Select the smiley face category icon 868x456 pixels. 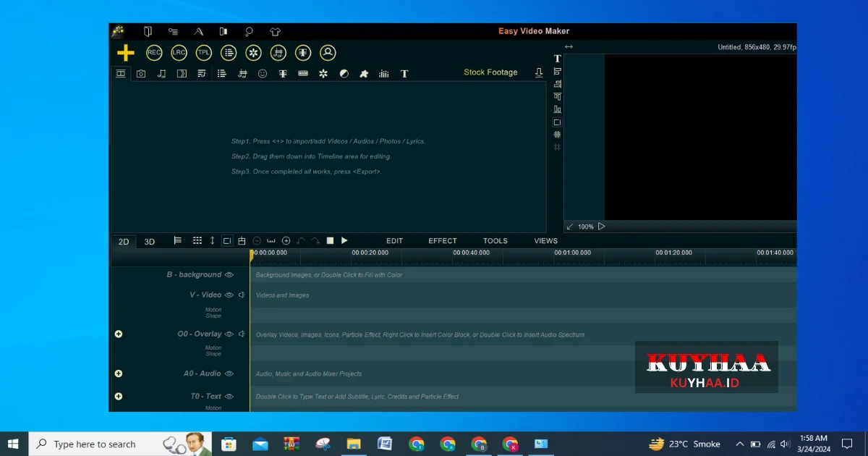click(263, 73)
